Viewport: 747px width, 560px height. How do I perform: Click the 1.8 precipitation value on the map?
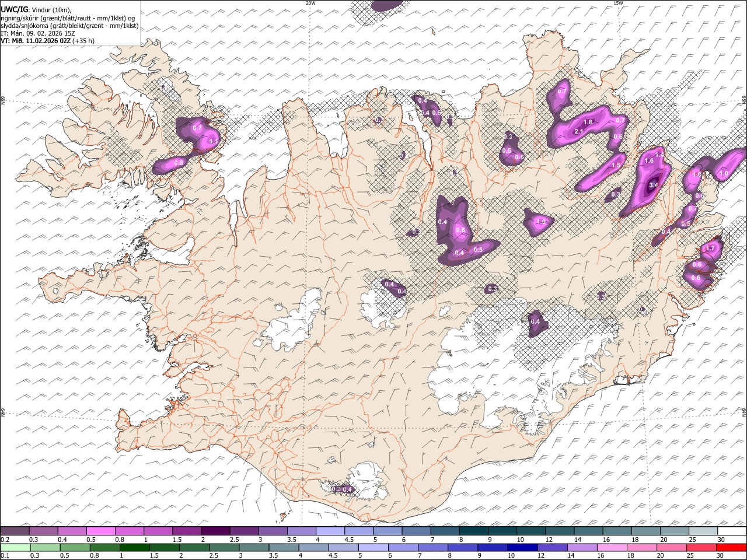(x=588, y=122)
